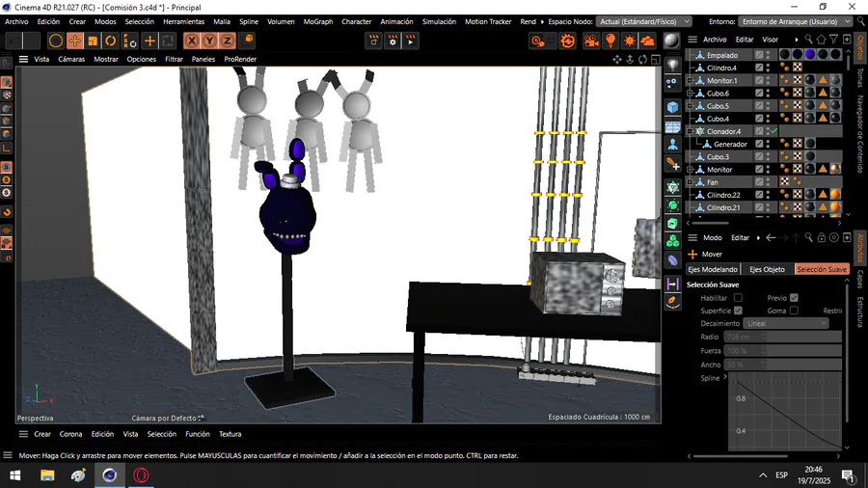Screen dimensions: 868x488
Task: Activate the Move tool in the top toolbar
Action: [74, 41]
